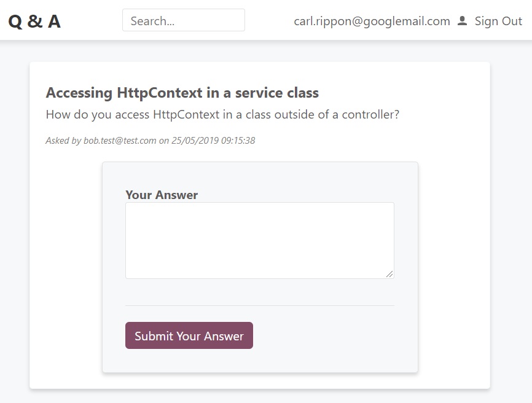Click the text area resize handle
Image resolution: width=532 pixels, height=403 pixels.
click(389, 274)
